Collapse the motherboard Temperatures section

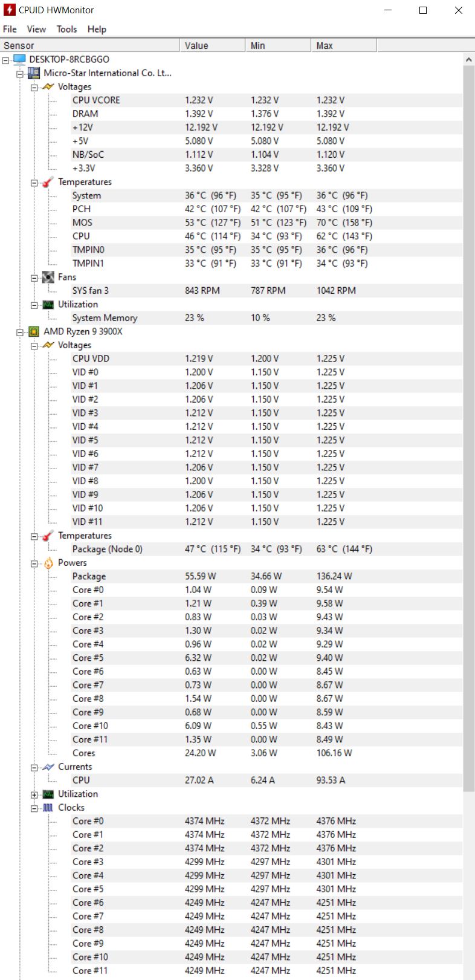34,183
